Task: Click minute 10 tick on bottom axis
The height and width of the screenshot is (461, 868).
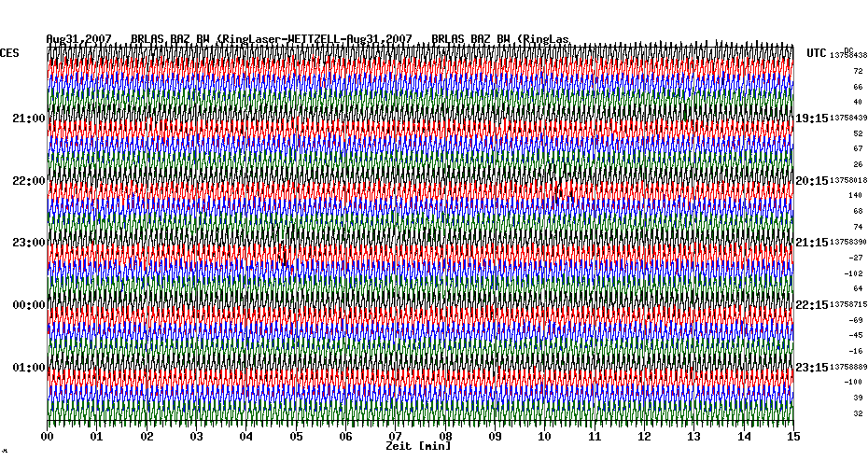Action: point(544,437)
